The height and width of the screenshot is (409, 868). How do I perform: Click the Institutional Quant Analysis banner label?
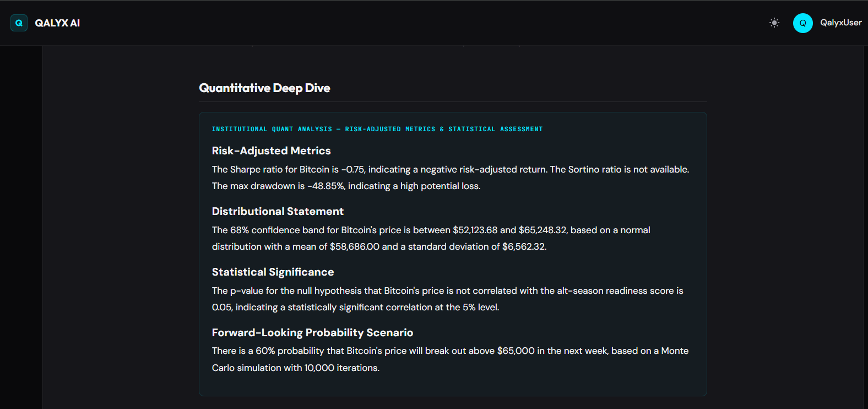coord(377,129)
